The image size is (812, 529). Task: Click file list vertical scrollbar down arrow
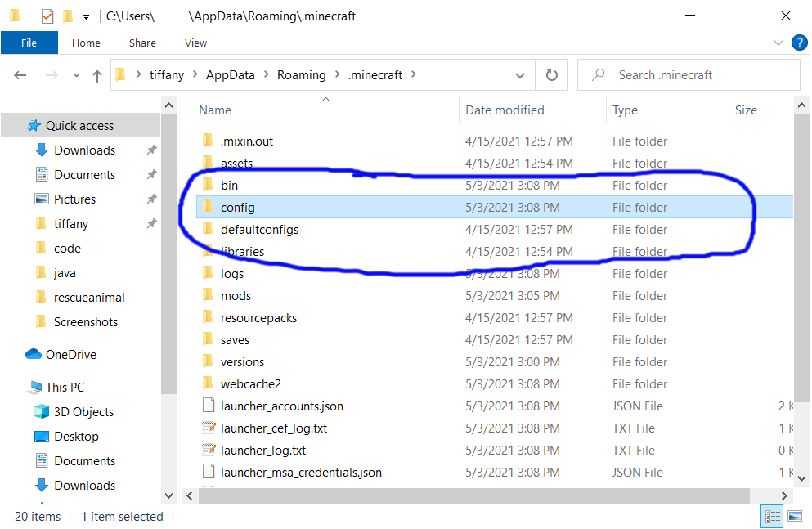click(801, 478)
